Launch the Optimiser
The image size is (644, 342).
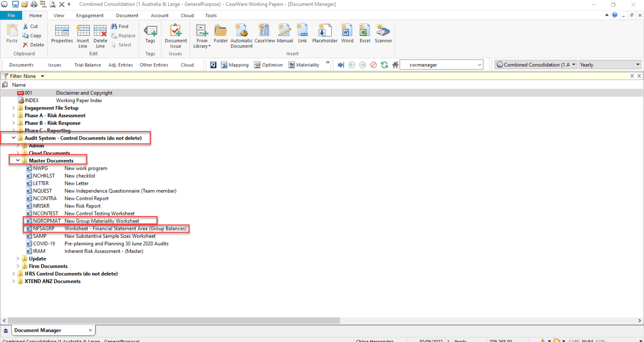coord(269,65)
